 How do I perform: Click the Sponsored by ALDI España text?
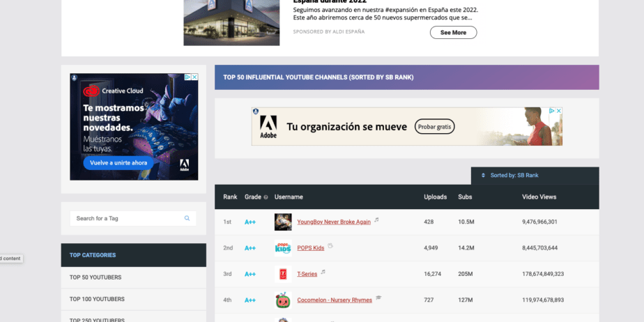pos(328,31)
